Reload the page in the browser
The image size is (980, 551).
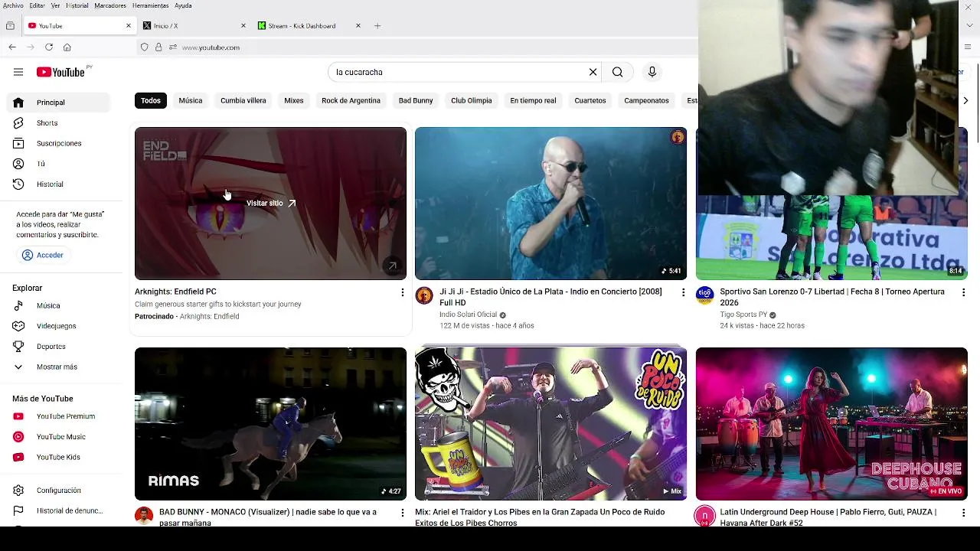(49, 47)
